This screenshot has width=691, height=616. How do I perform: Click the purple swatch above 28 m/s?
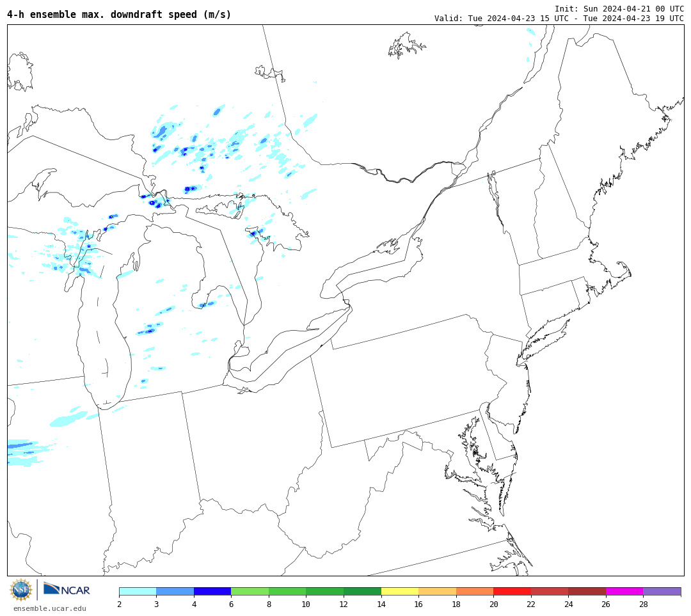(x=662, y=591)
